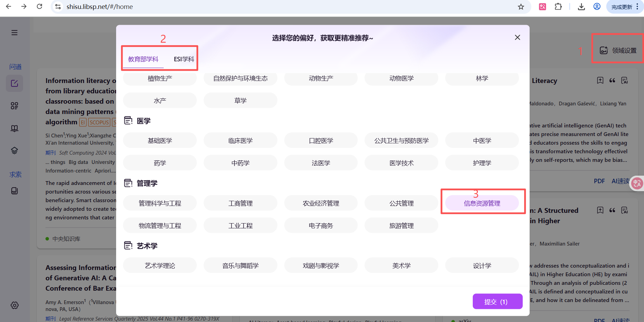The image size is (644, 322).
Task: Close the preference selection dialog
Action: (517, 38)
